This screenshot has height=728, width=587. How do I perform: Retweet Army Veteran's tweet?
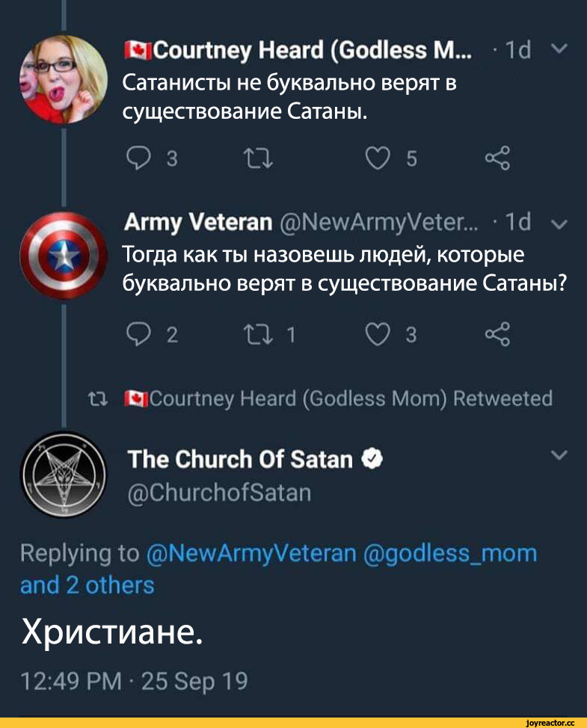tap(251, 335)
